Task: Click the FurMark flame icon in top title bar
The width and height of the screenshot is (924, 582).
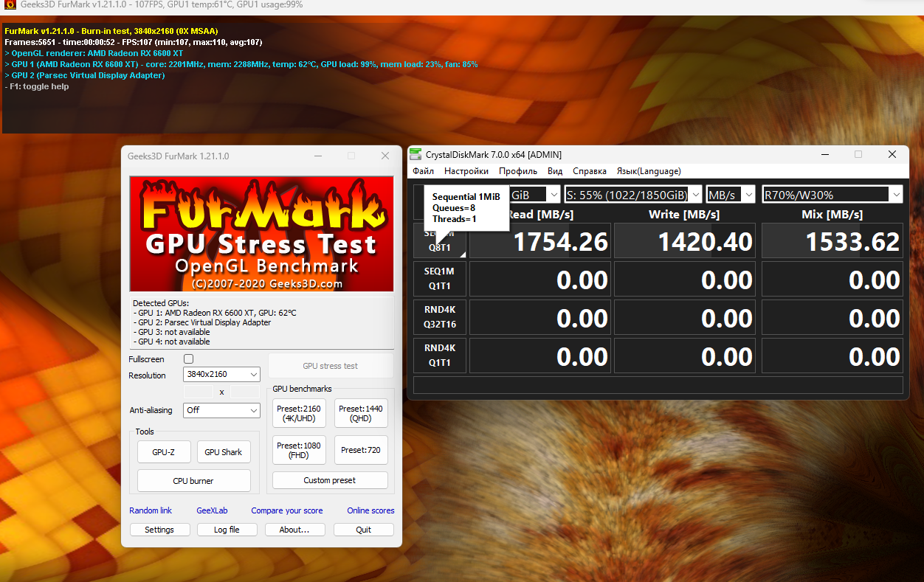Action: (10, 5)
